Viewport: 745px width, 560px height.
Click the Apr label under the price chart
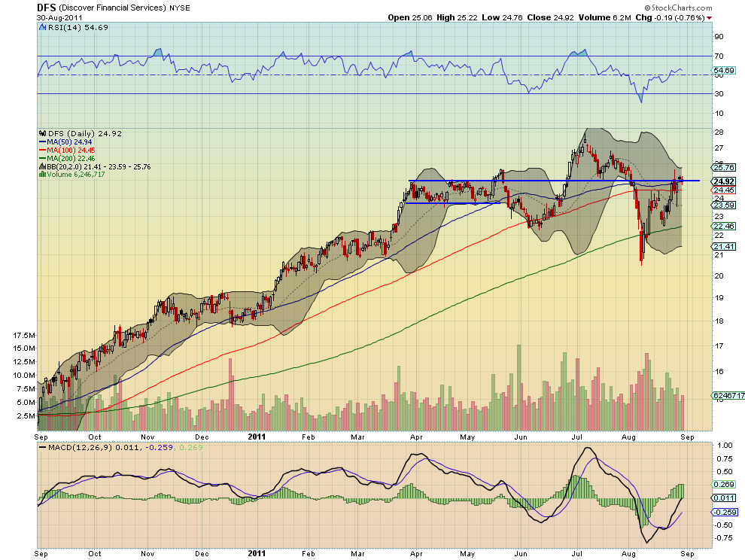[x=416, y=437]
